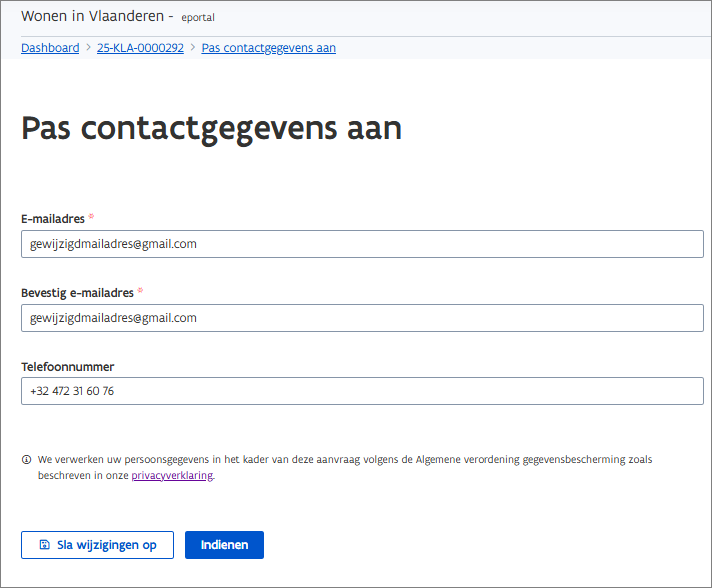Click the 'Wonen in Vlaanderen' header title
The image size is (712, 588).
click(x=97, y=16)
